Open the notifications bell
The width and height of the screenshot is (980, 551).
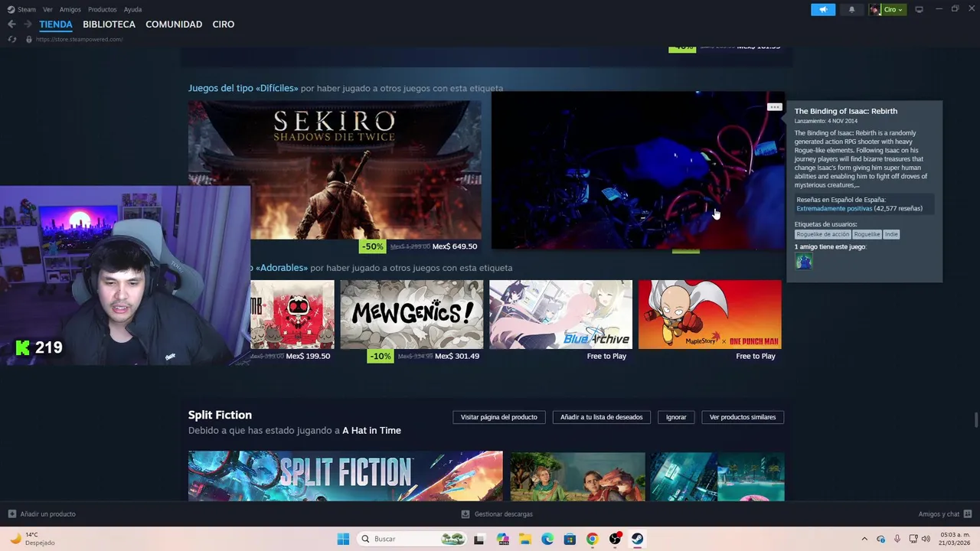[x=851, y=10]
